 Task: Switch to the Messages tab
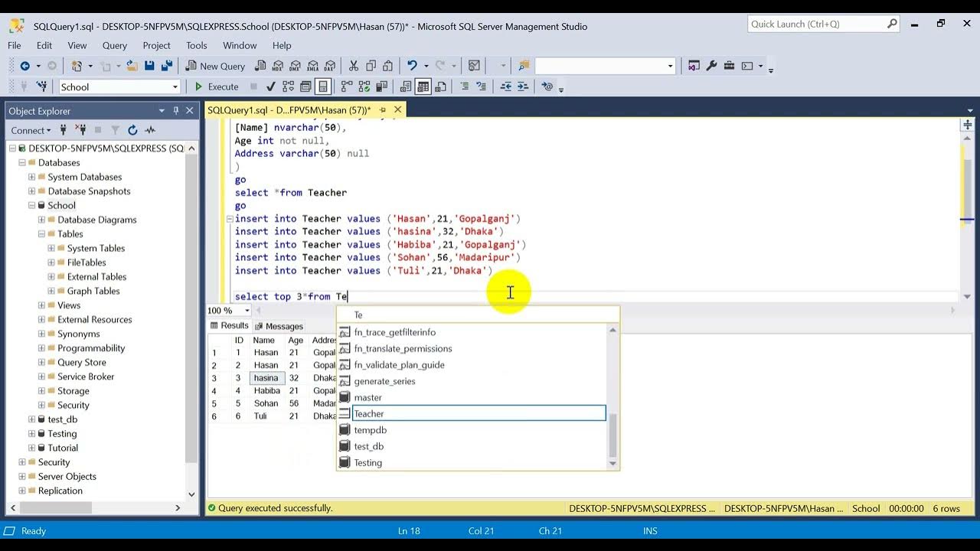[279, 326]
